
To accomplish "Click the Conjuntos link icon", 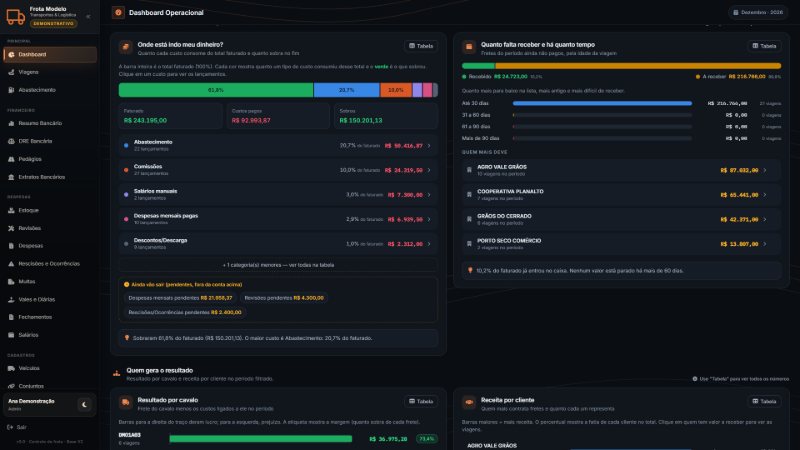I will (x=11, y=386).
